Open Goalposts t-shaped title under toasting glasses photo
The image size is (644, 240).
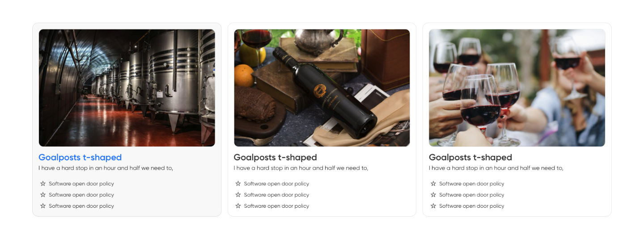click(x=470, y=158)
